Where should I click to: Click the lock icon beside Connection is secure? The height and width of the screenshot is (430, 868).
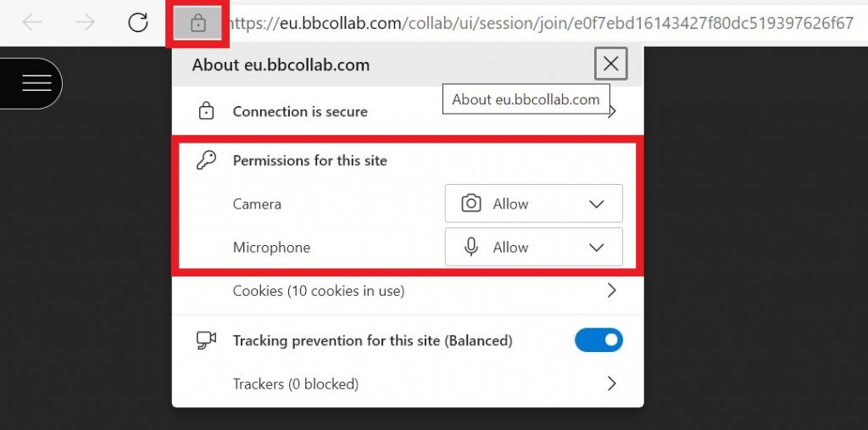coord(206,111)
